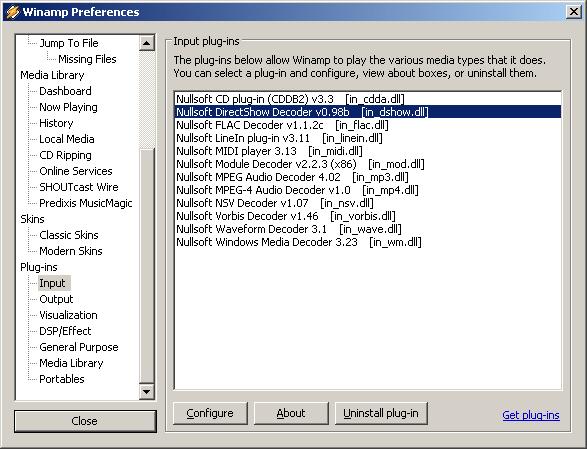Select Modern Skins in the tree

71,251
